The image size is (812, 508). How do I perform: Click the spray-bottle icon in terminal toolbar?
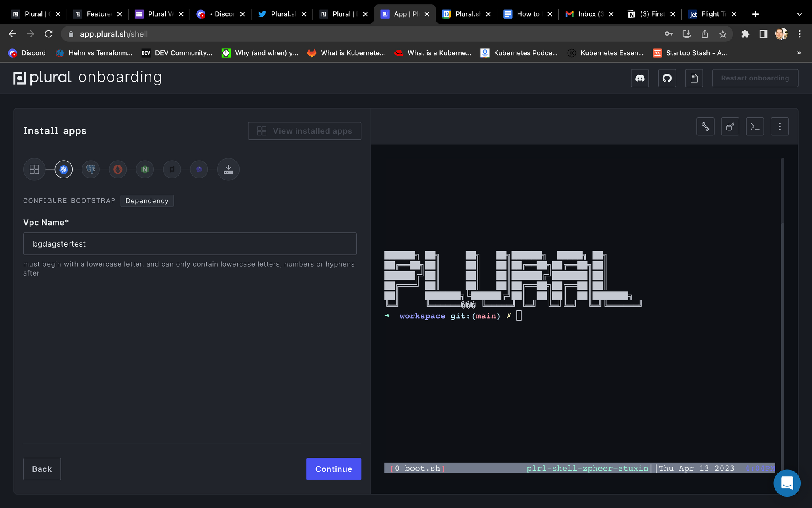click(730, 126)
